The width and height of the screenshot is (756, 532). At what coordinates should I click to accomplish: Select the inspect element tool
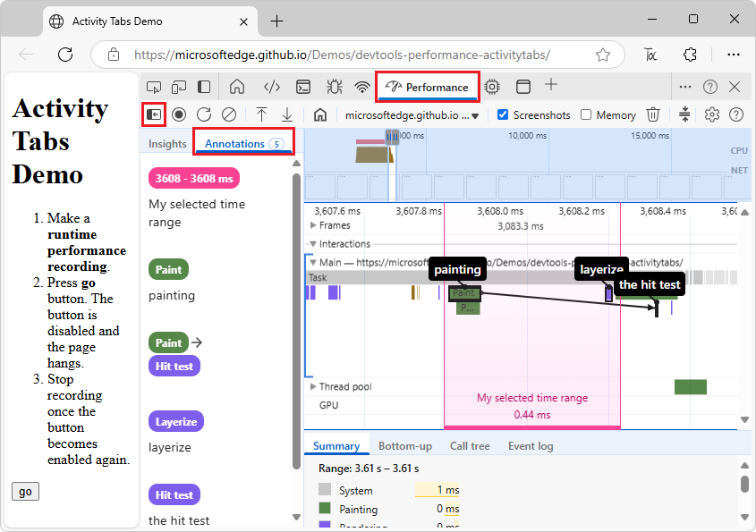(154, 87)
